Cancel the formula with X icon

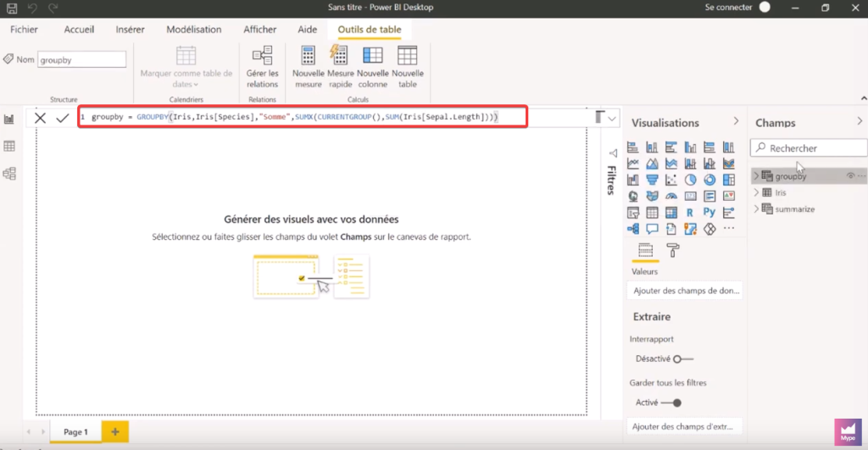(41, 117)
